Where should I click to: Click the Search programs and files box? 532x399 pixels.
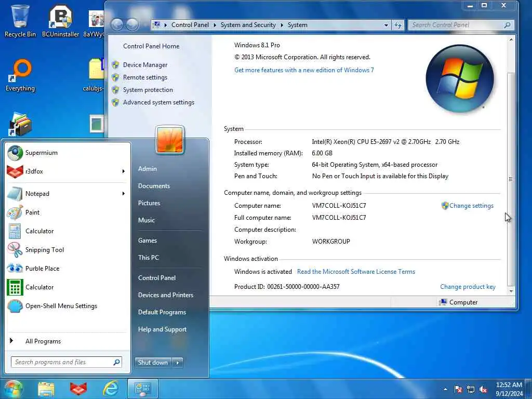(x=66, y=362)
